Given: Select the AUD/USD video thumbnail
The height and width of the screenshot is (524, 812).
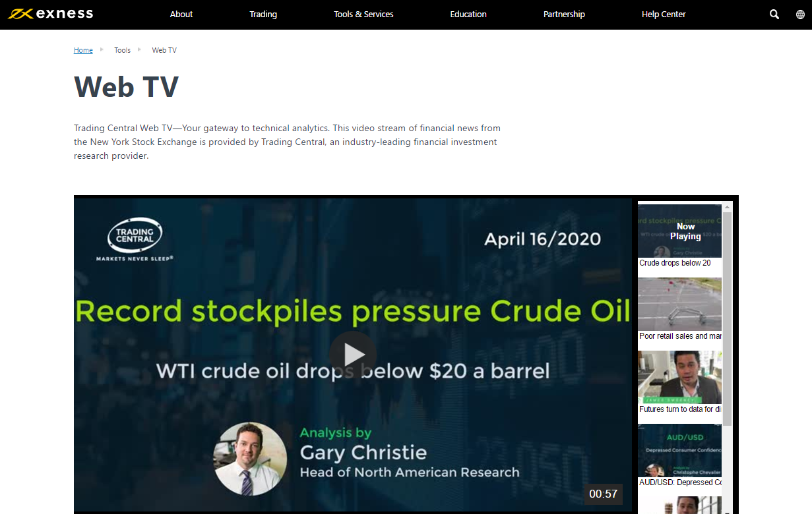Looking at the screenshot, I should point(679,450).
